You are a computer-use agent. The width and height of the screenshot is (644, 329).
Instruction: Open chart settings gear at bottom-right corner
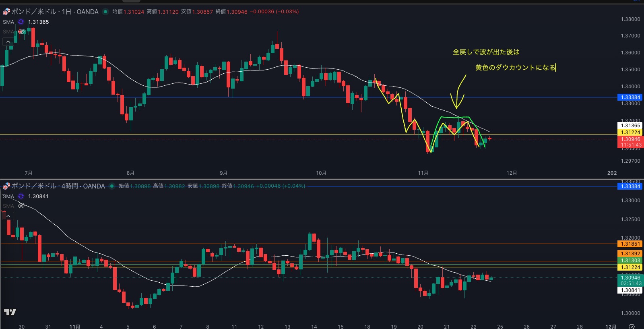632,326
